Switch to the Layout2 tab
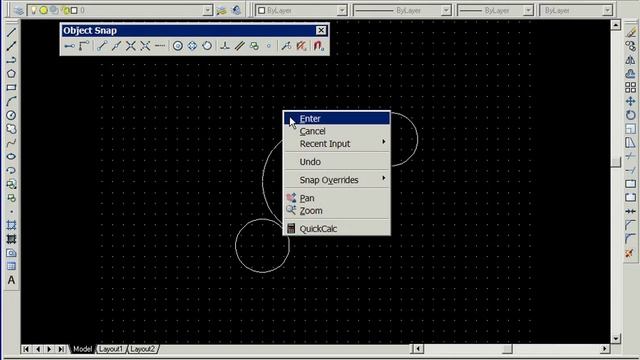640x360 pixels. click(x=142, y=349)
